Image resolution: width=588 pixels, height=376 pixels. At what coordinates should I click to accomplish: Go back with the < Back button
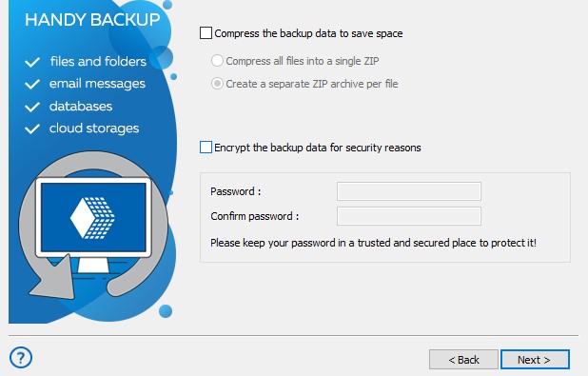coord(463,360)
